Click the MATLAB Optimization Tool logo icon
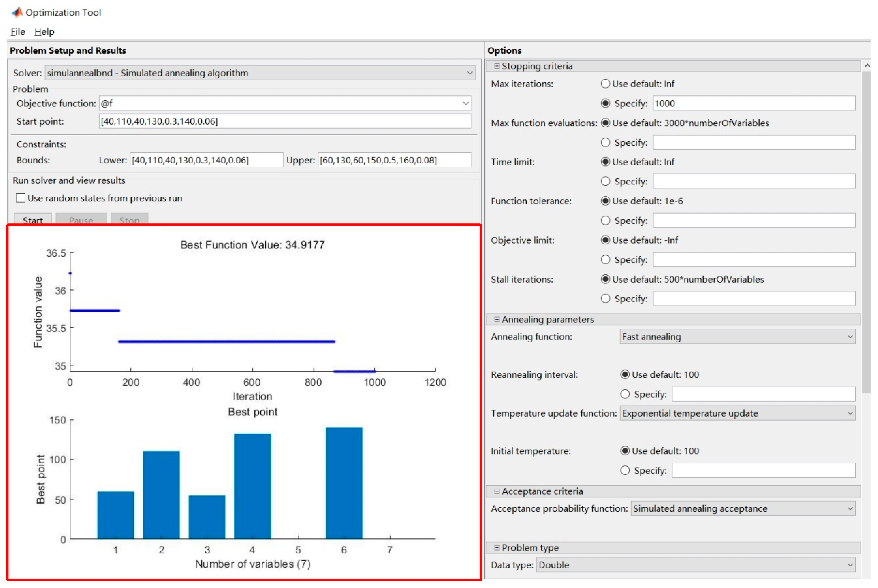Image resolution: width=878 pixels, height=588 pixels. tap(17, 12)
